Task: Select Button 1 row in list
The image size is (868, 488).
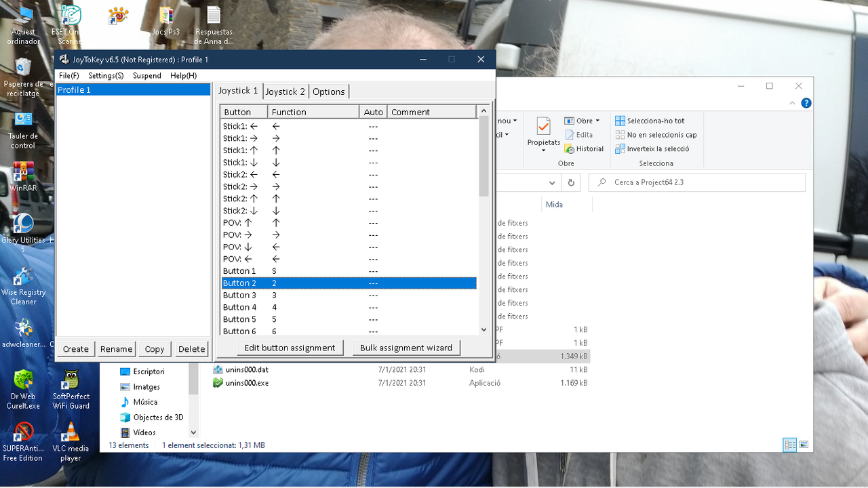Action: click(x=349, y=271)
